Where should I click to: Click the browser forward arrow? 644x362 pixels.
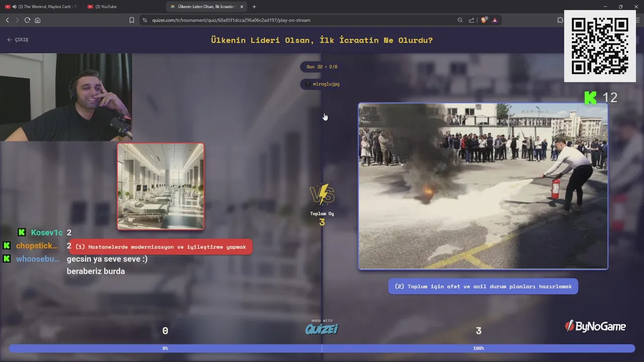17,20
